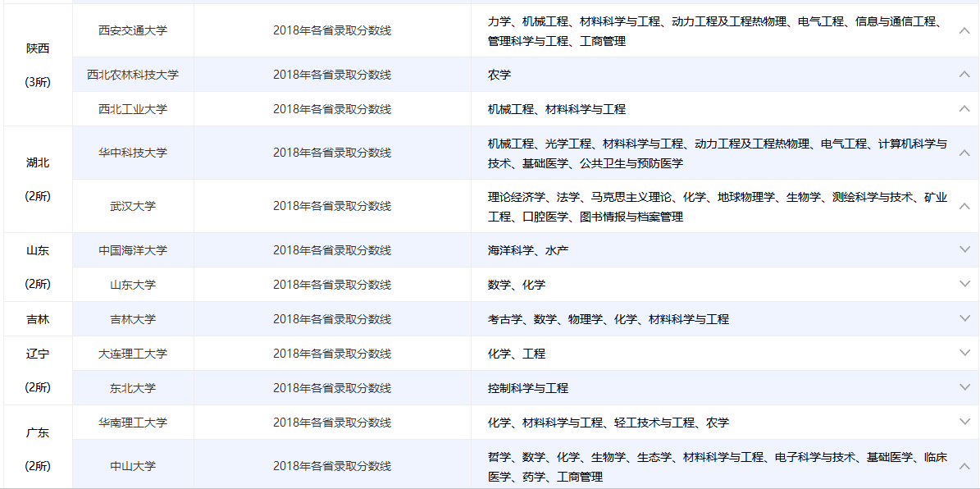Image resolution: width=980 pixels, height=489 pixels.
Task: Click the 数学、化学 subjects text
Action: 517,285
